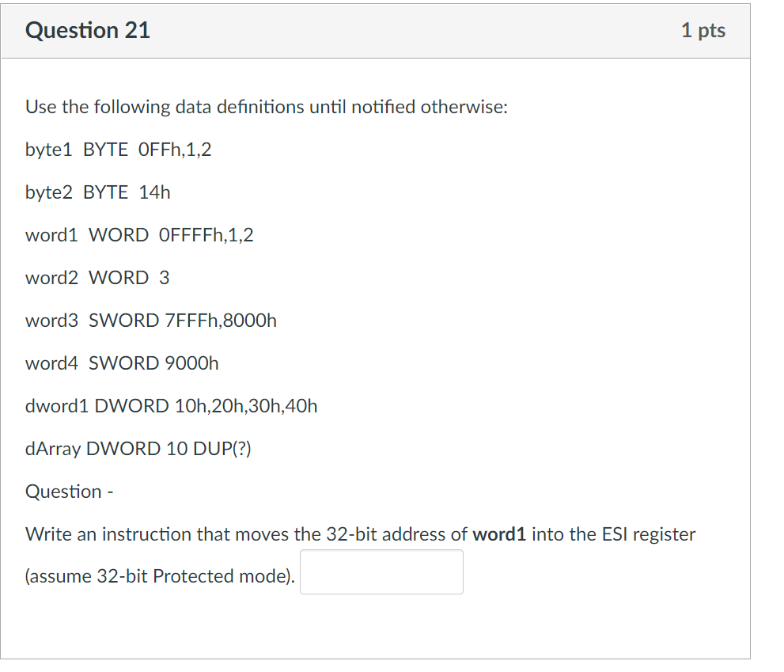Click the byte1 BYTE definition line
Viewport: 784px width, 672px height.
tap(117, 150)
